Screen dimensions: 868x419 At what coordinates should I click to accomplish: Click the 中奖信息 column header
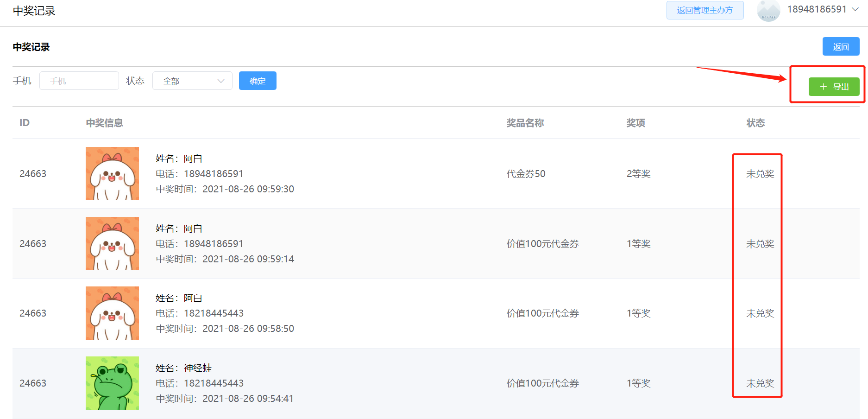click(x=104, y=123)
